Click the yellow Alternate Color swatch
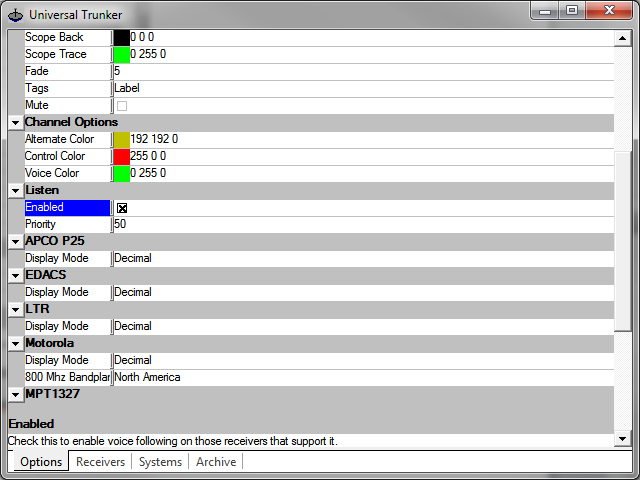This screenshot has width=640, height=480. point(121,139)
